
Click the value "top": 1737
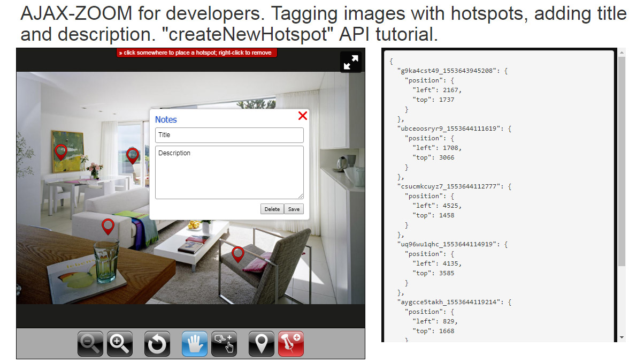433,100
